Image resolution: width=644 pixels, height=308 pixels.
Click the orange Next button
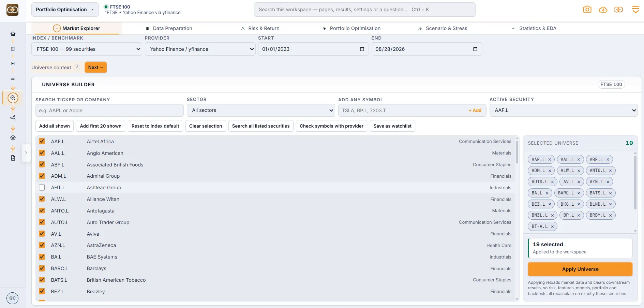pyautogui.click(x=96, y=67)
